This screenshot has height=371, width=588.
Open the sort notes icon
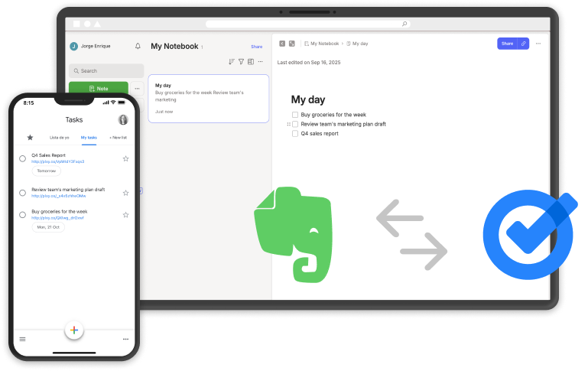(232, 62)
